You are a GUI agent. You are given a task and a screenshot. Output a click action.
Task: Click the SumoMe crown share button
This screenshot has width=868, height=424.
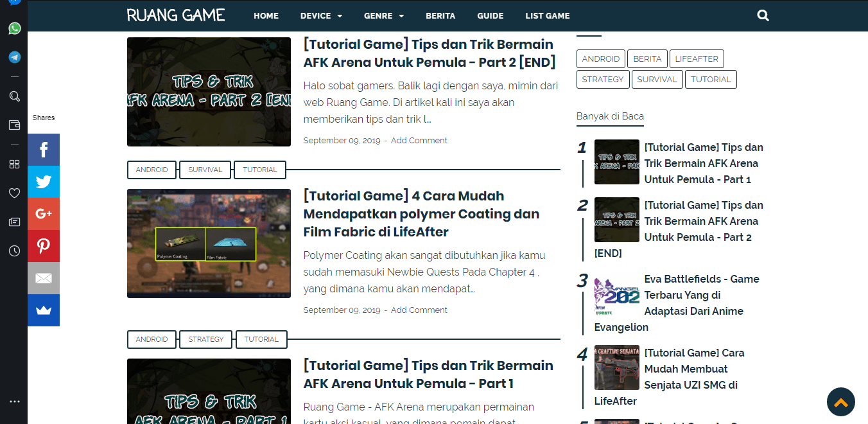pos(44,310)
